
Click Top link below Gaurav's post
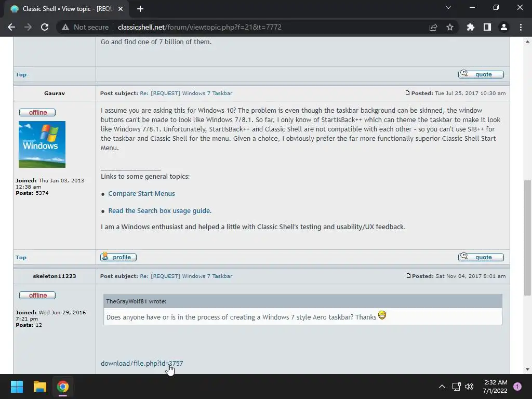click(x=21, y=258)
